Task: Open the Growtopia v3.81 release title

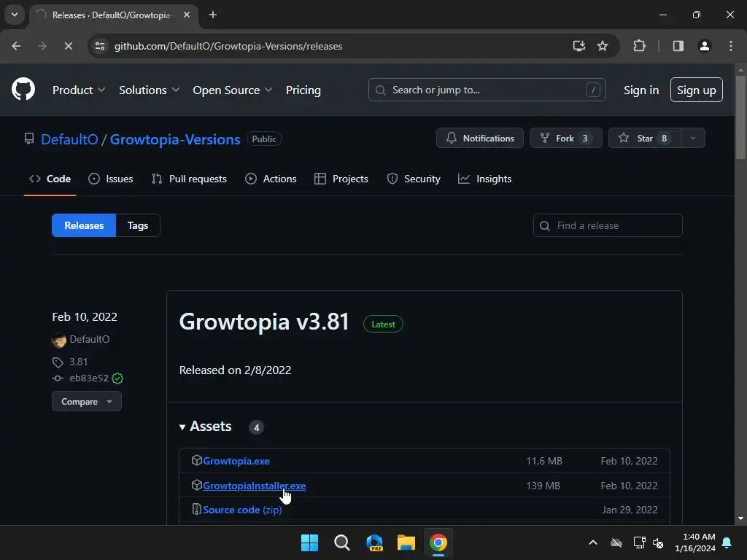Action: [264, 322]
